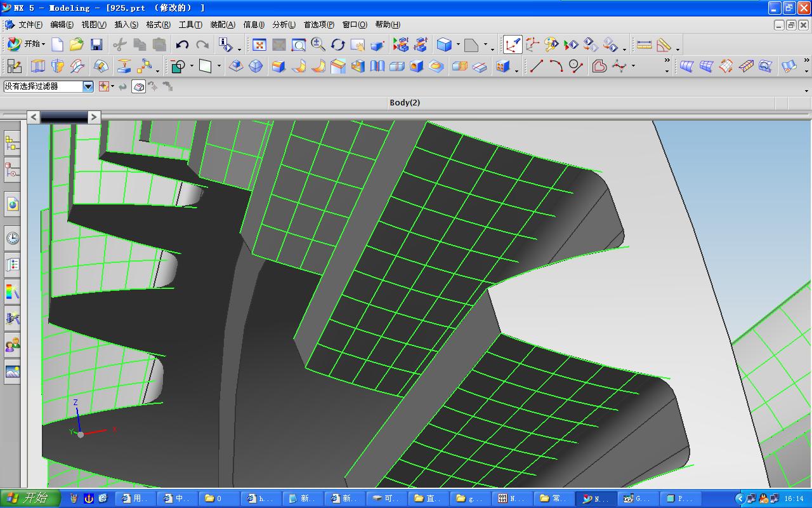
Task: Expand hidden system tray icons arrow
Action: (740, 498)
